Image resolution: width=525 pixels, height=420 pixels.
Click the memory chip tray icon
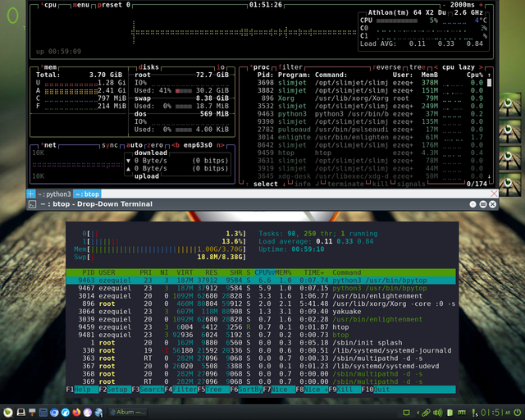(462, 413)
